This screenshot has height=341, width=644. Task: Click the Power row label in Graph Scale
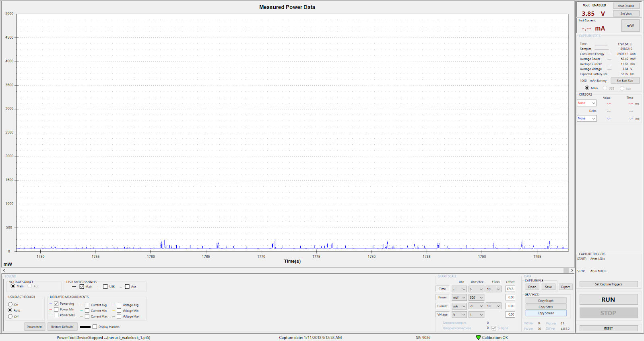pyautogui.click(x=442, y=297)
